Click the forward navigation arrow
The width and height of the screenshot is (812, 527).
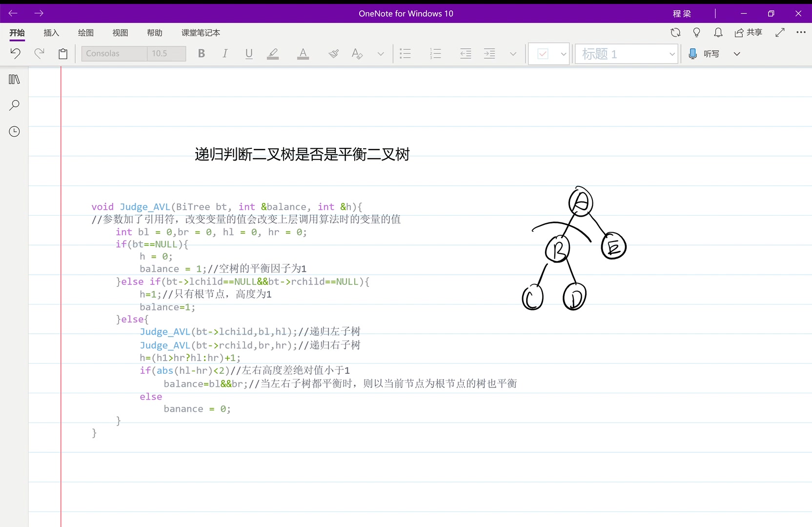click(39, 13)
